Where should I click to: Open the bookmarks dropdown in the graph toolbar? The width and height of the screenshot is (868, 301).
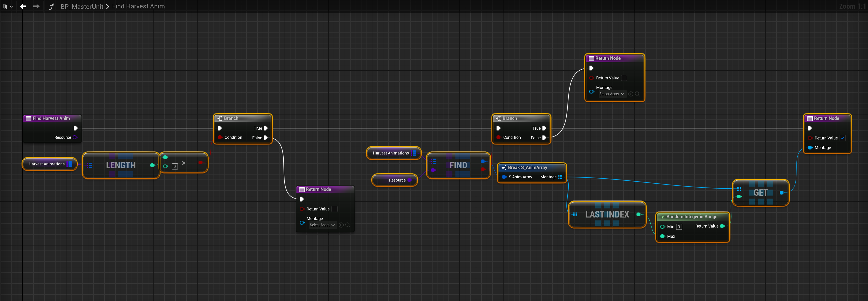[x=8, y=6]
